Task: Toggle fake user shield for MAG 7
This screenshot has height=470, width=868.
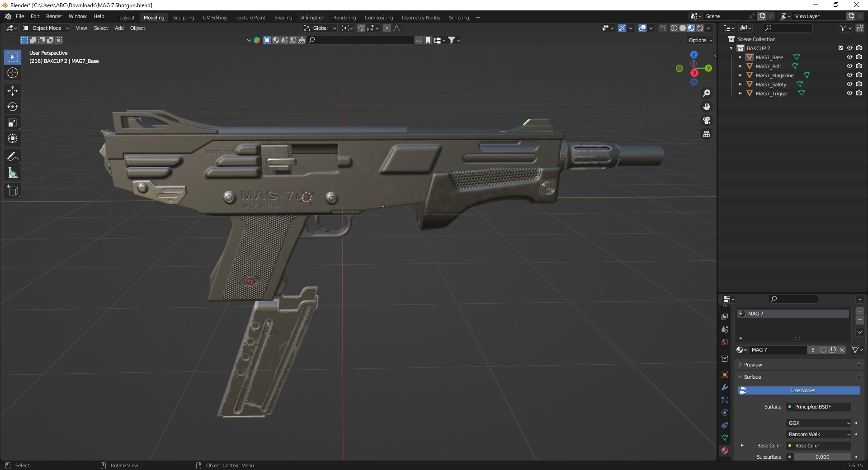Action: pyautogui.click(x=824, y=350)
